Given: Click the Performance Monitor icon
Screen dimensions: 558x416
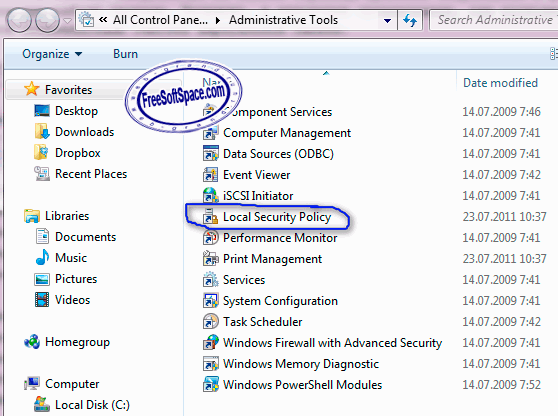Looking at the screenshot, I should point(211,238).
